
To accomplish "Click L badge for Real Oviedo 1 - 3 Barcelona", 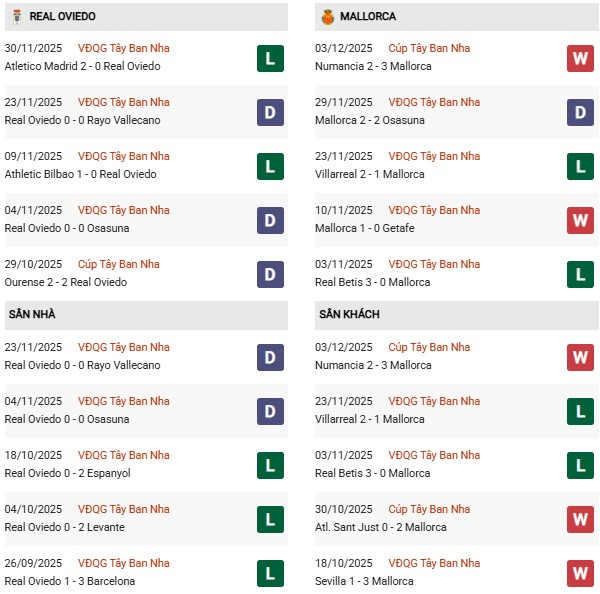I will [269, 573].
